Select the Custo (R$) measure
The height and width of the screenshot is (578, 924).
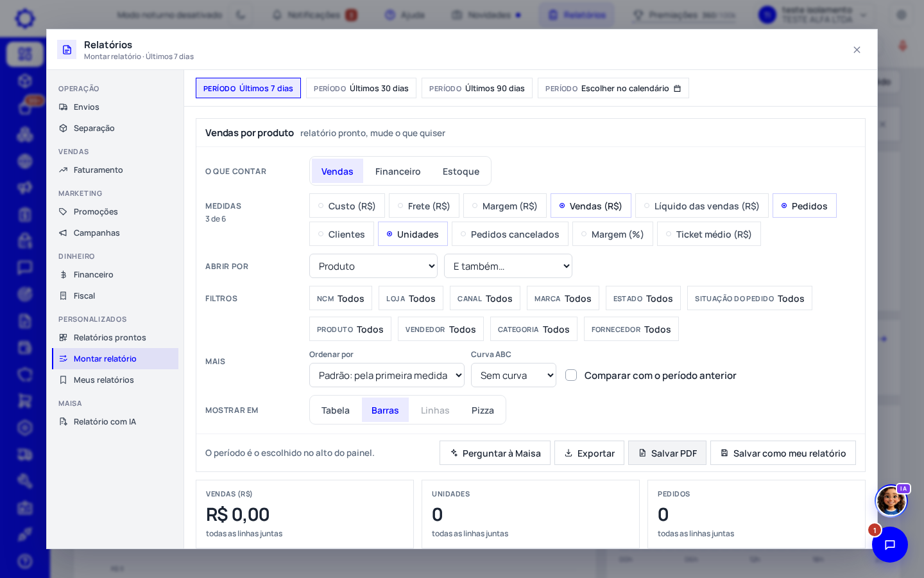click(347, 206)
